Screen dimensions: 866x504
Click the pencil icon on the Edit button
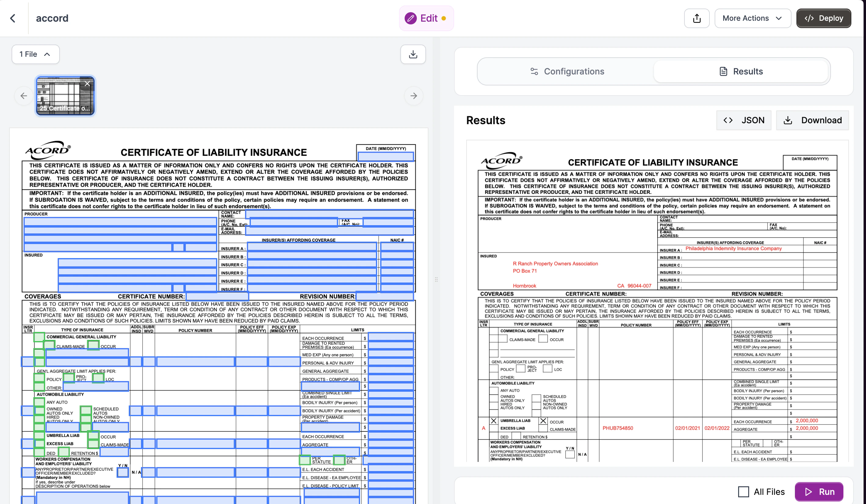(x=410, y=18)
